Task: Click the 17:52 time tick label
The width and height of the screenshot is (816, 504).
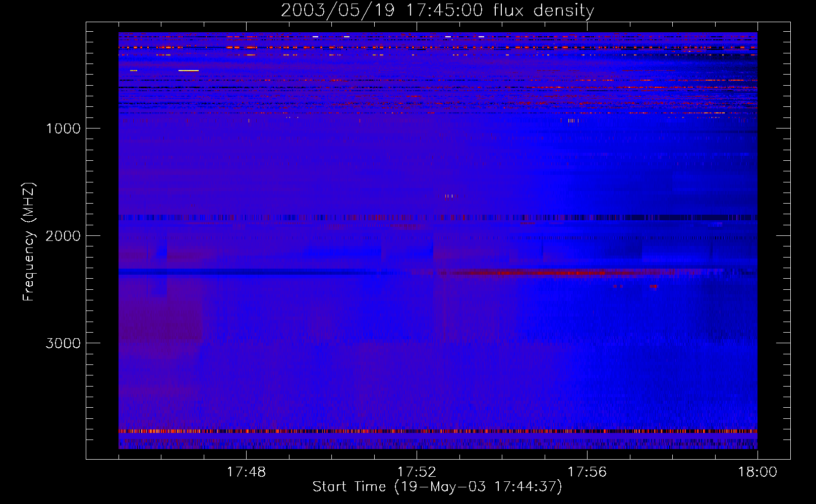Action: point(417,472)
